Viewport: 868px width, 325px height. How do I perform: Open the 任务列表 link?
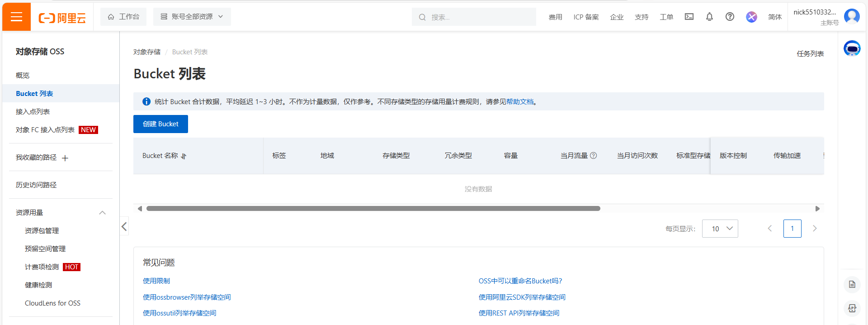pyautogui.click(x=810, y=54)
